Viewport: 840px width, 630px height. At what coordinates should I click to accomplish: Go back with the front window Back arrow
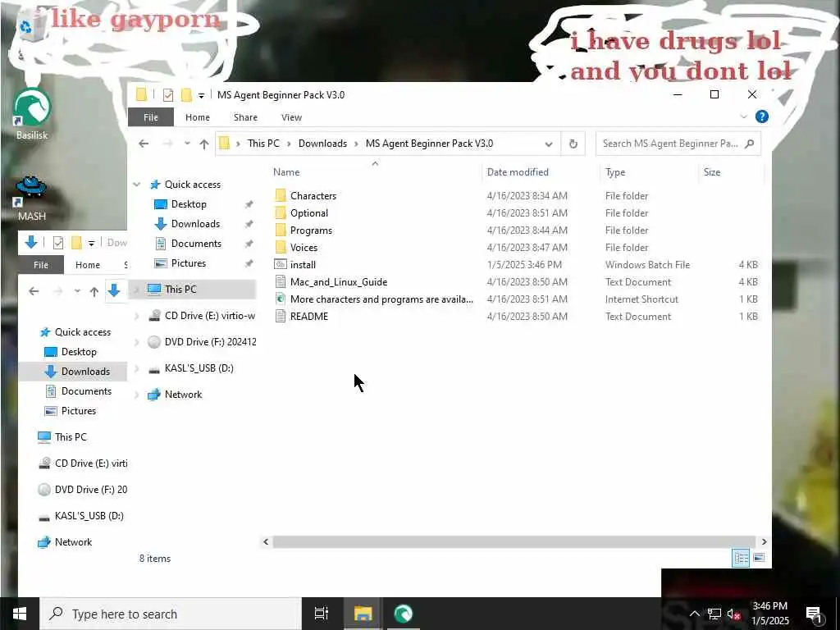[143, 144]
